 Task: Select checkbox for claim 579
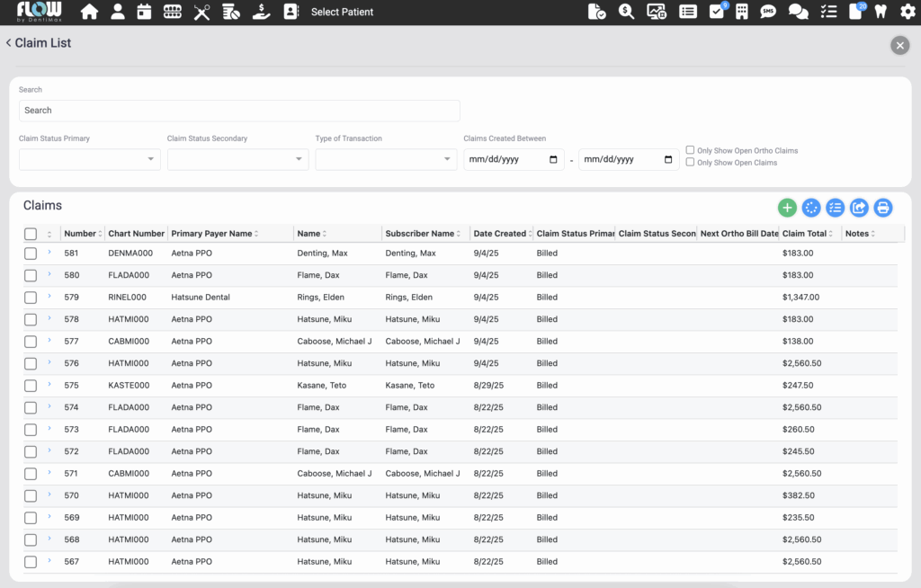pyautogui.click(x=31, y=298)
